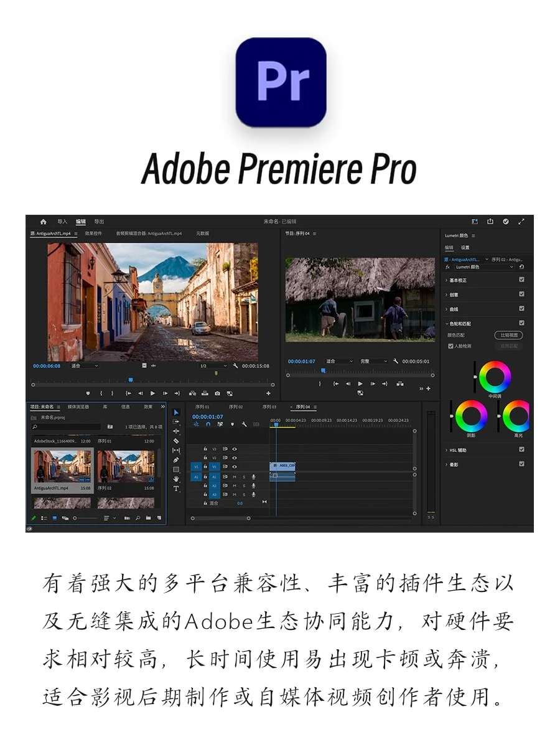
Task: Click Insert button in Source monitor
Action: pos(192,393)
